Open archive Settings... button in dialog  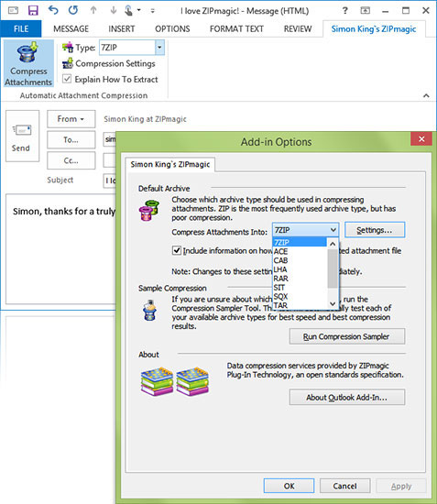click(x=375, y=230)
